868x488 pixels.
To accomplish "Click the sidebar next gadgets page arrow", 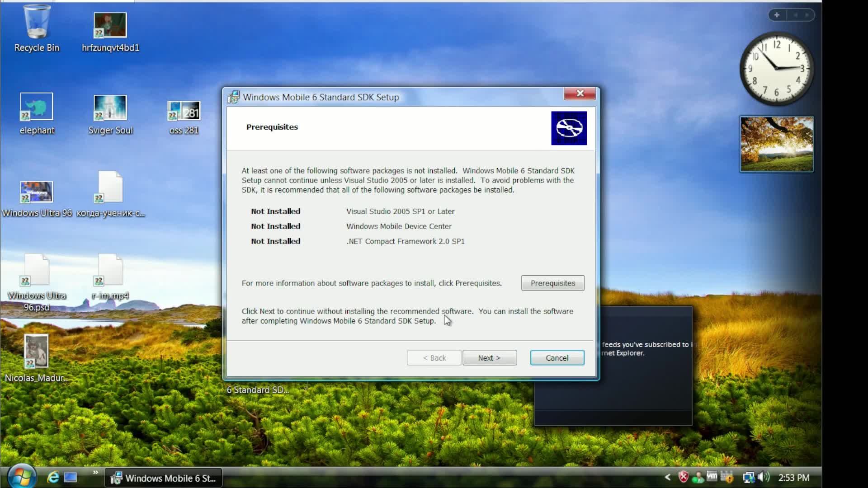I will click(806, 15).
